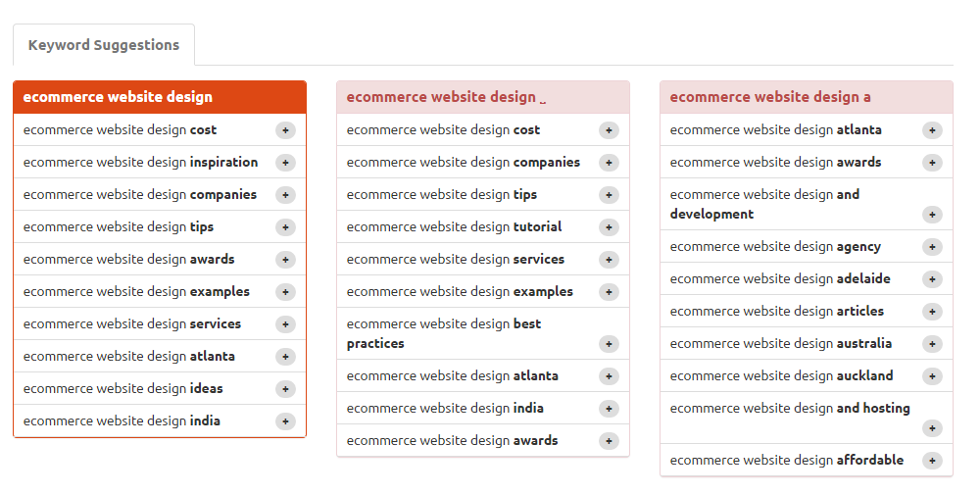Add 'ecommerce website design best practices' keyword
Viewport: 980px width, 494px height.
[609, 344]
